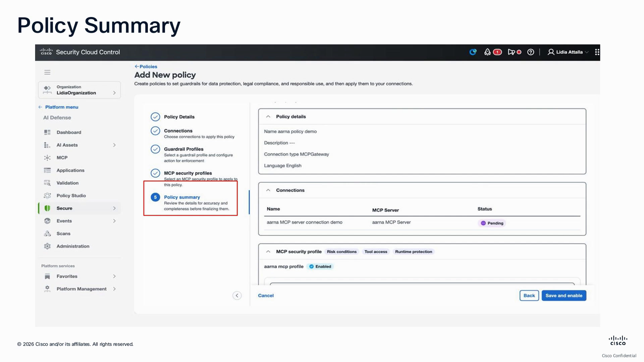
Task: Click the announcements megaphone icon
Action: [x=511, y=52]
